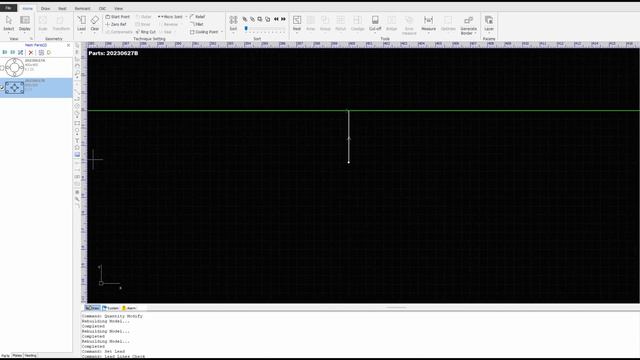Open the Alarm log tab
640x360 pixels.
coord(129,308)
